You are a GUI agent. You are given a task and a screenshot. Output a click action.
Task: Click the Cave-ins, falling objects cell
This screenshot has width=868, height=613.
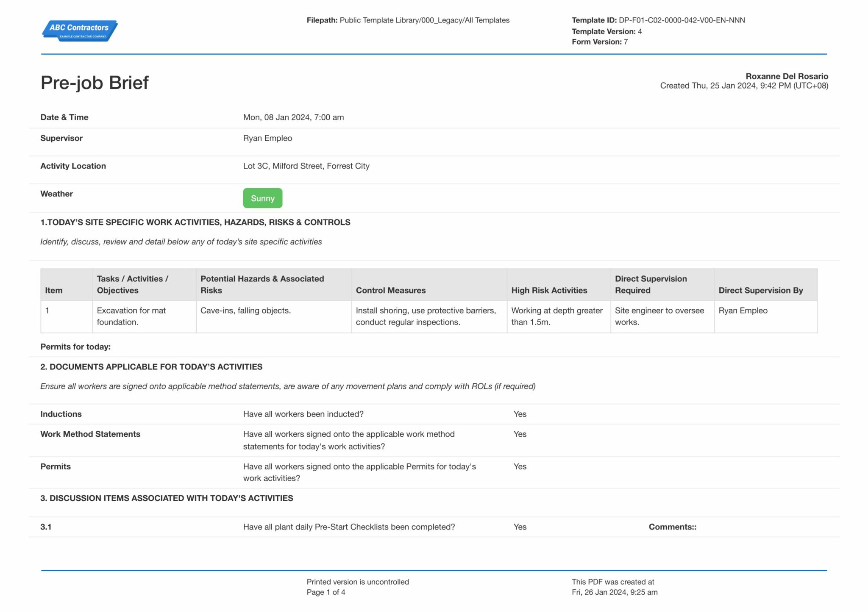(x=245, y=311)
